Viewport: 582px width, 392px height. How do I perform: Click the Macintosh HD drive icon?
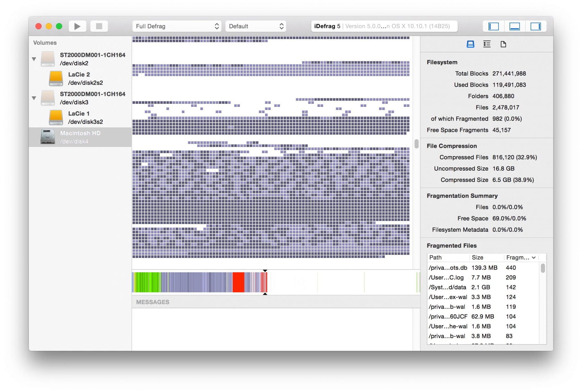tap(47, 137)
